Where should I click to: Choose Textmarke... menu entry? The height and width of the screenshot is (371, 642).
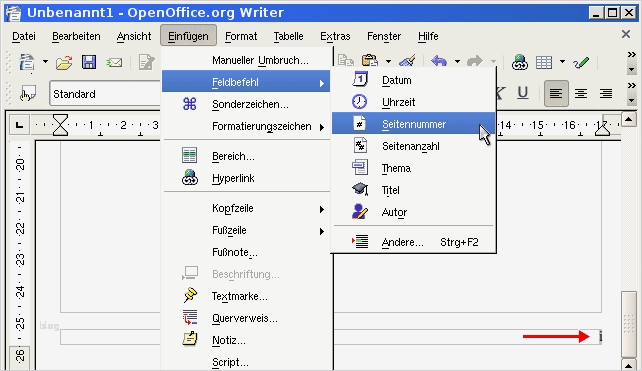pyautogui.click(x=246, y=296)
